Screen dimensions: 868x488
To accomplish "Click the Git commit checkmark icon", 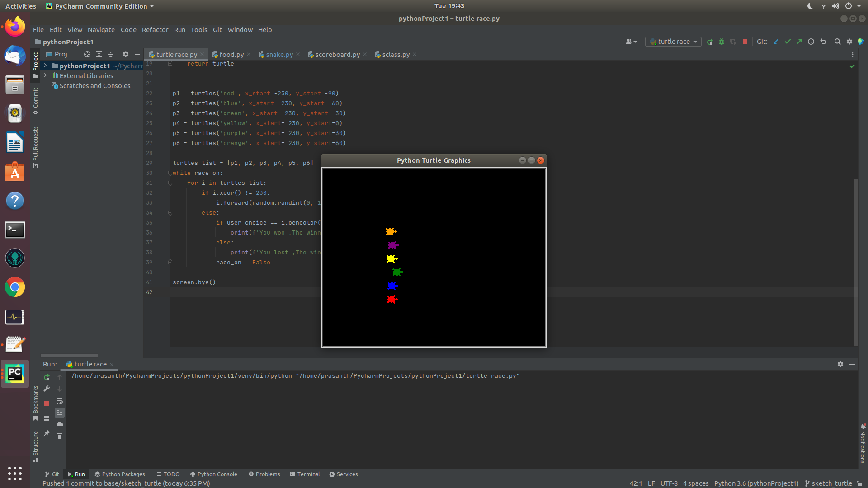I will click(x=788, y=42).
